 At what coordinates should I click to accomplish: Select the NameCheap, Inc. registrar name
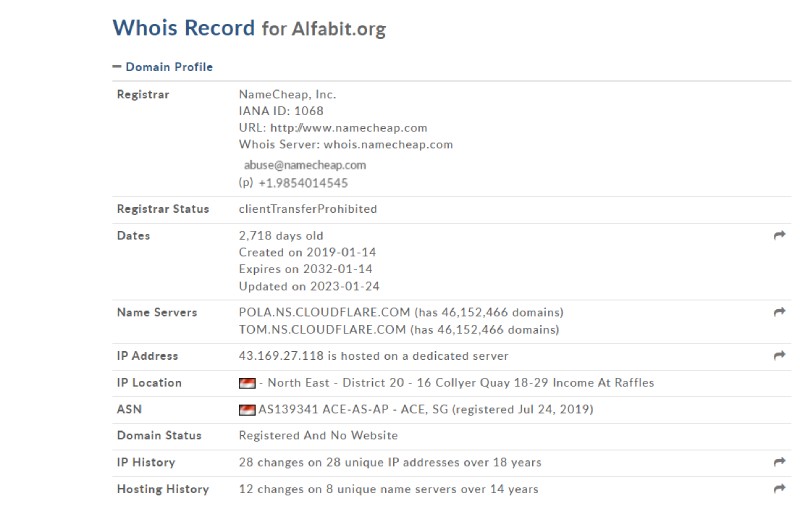(x=287, y=94)
